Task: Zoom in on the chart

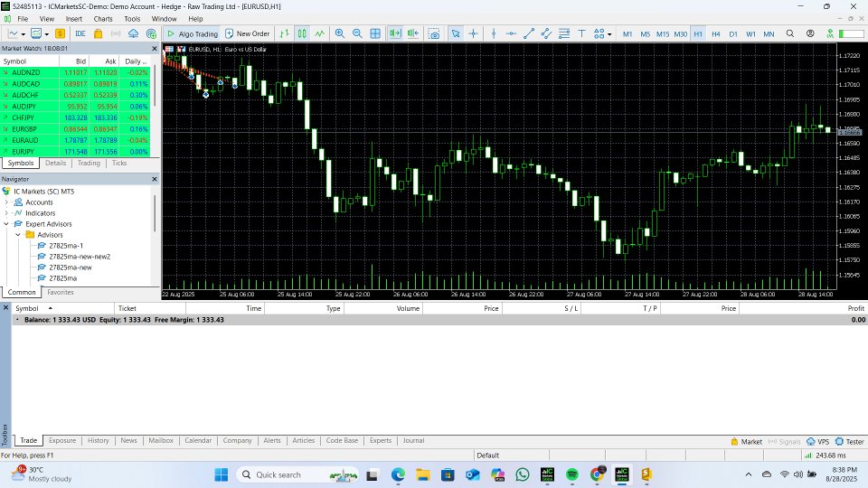Action: click(x=339, y=33)
